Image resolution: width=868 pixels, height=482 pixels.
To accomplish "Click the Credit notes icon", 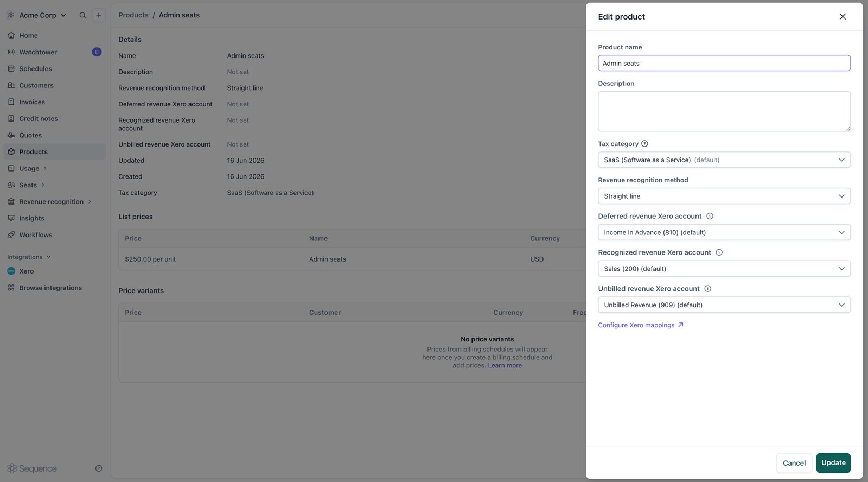I will (11, 118).
